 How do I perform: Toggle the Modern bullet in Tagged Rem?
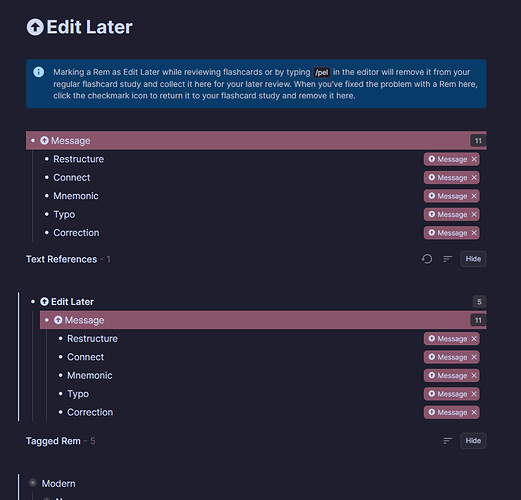click(x=33, y=483)
